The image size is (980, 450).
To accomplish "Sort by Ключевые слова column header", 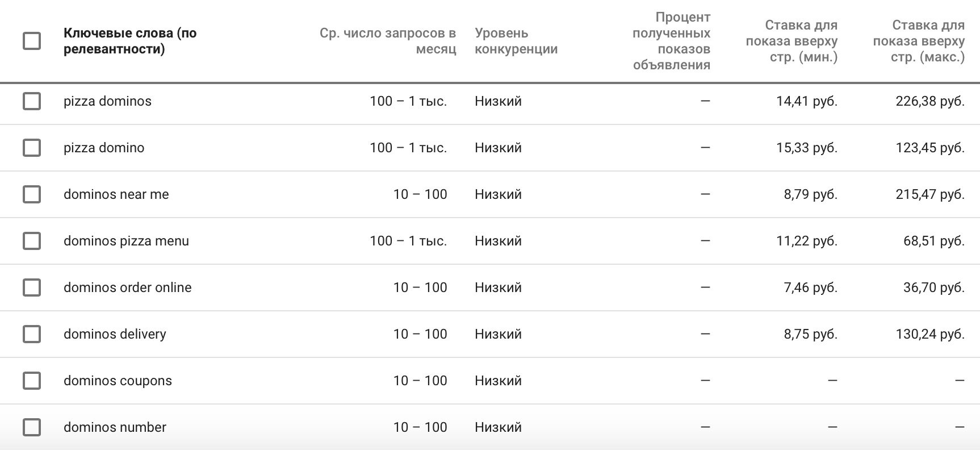I will pyautogui.click(x=130, y=41).
